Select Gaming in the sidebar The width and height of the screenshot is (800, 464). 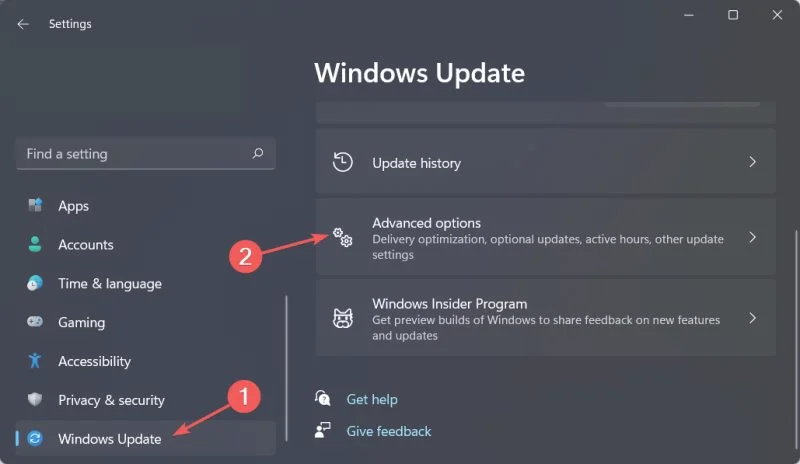click(145, 322)
